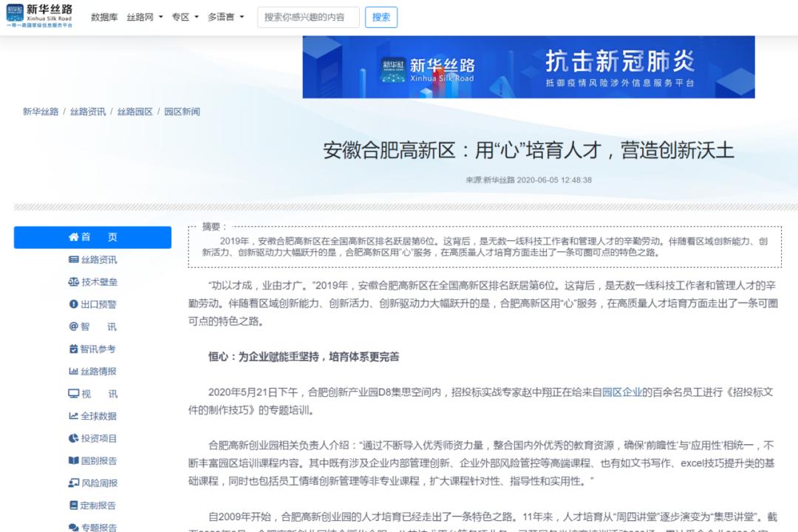The height and width of the screenshot is (532, 798).
Task: Click the 技术壁垒 scales icon
Action: (74, 282)
